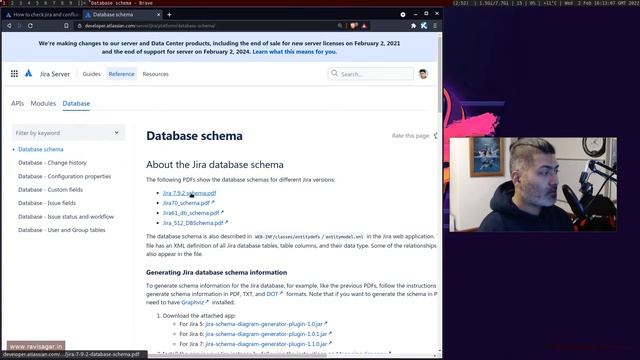640x360 pixels.
Task: Expand the Filter by keyword dropdown
Action: (x=68, y=133)
